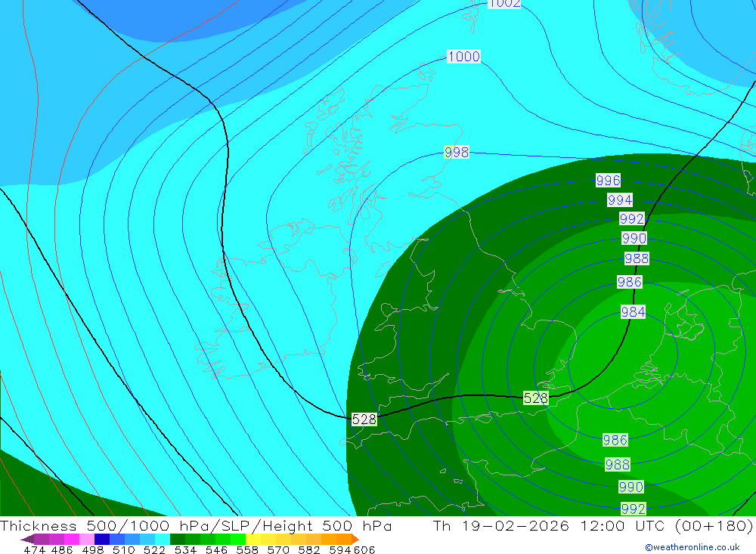Click the 994 isobar label
Viewport: 756px width, 554px height.
pyautogui.click(x=620, y=200)
